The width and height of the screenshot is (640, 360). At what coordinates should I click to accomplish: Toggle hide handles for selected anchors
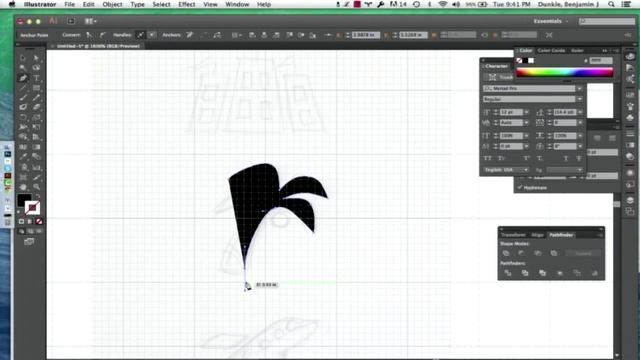(152, 35)
